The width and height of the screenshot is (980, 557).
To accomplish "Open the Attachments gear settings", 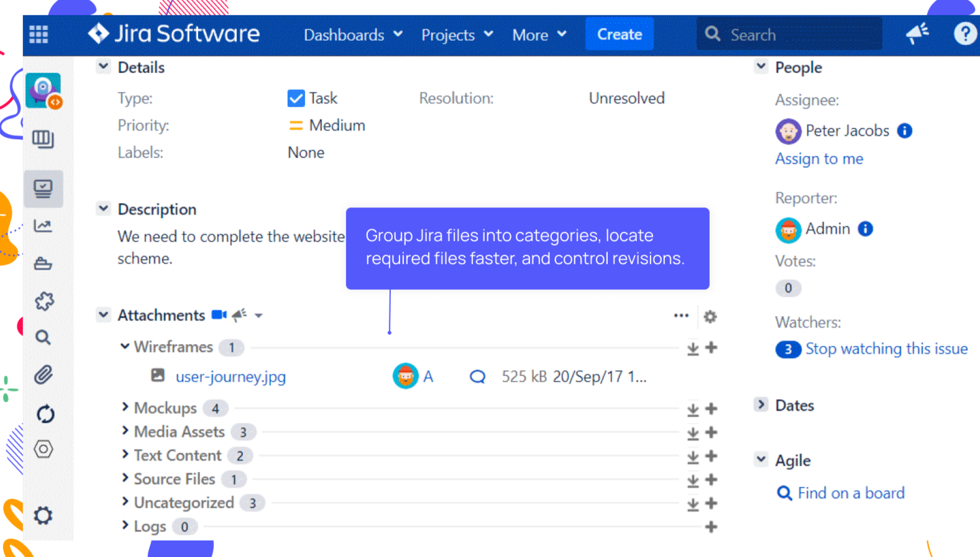I will (x=710, y=317).
